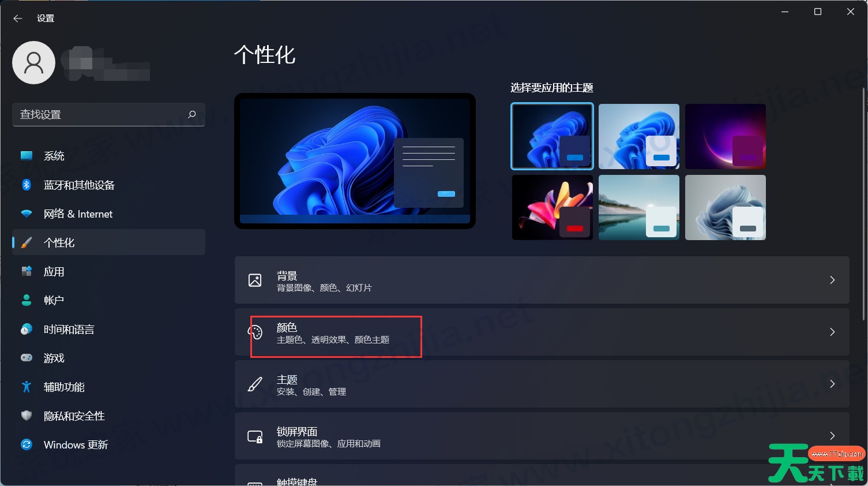868x486 pixels.
Task: Open the 游戏 gamepad icon
Action: pyautogui.click(x=27, y=358)
